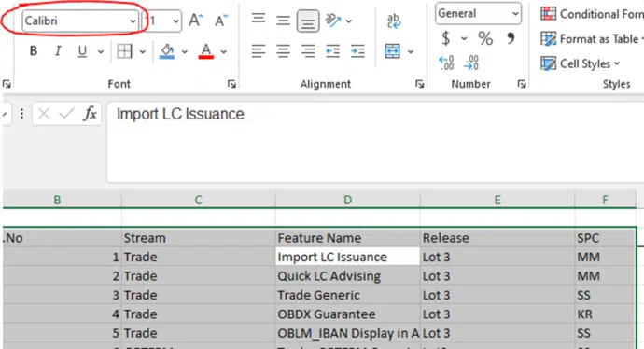The image size is (644, 349).
Task: Select column B header
Action: [62, 200]
